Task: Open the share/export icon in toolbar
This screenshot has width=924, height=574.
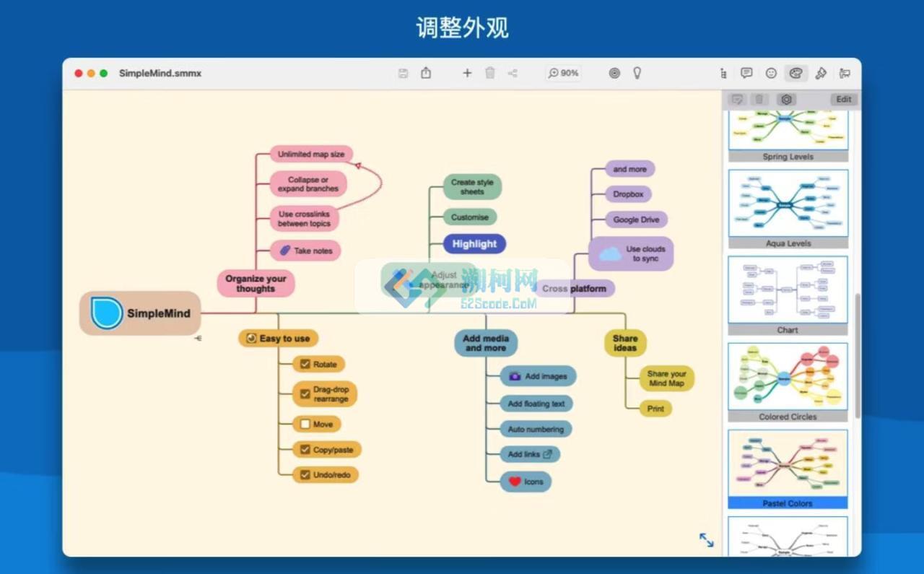Action: pos(426,73)
